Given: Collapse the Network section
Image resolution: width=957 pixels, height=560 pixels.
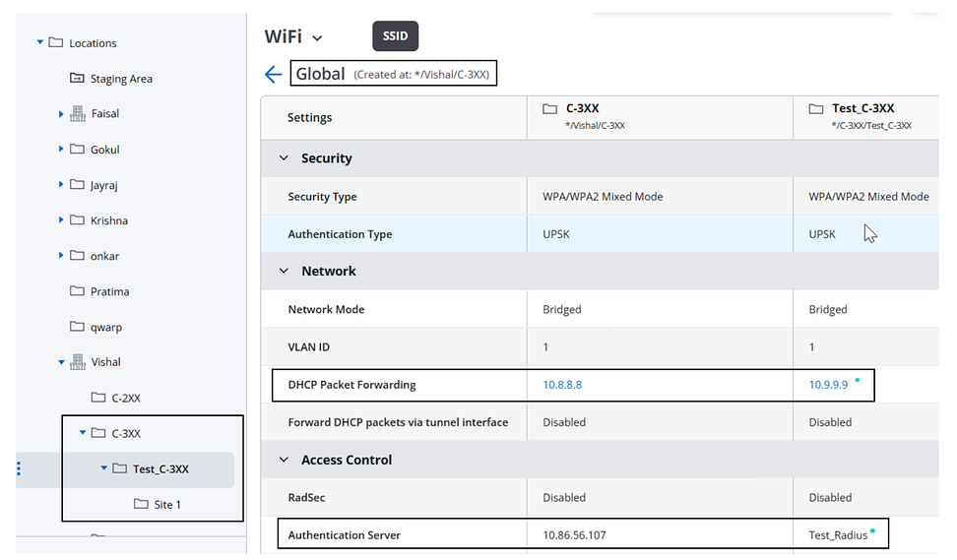Looking at the screenshot, I should point(285,272).
